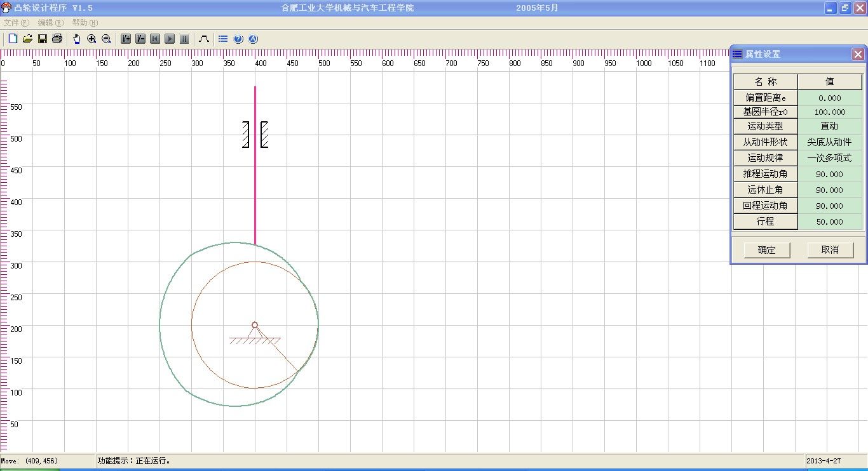The width and height of the screenshot is (868, 471).
Task: Open the 文件 menu
Action: click(17, 22)
